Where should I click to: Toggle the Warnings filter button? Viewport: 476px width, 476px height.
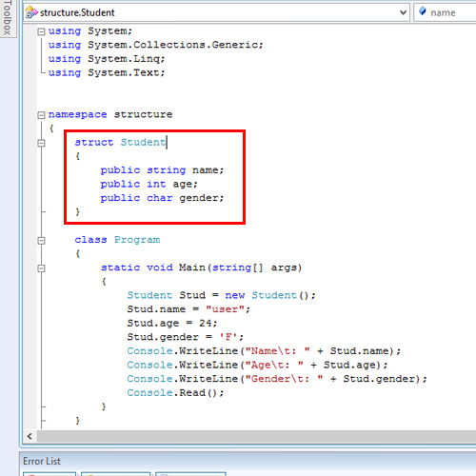tap(116, 474)
